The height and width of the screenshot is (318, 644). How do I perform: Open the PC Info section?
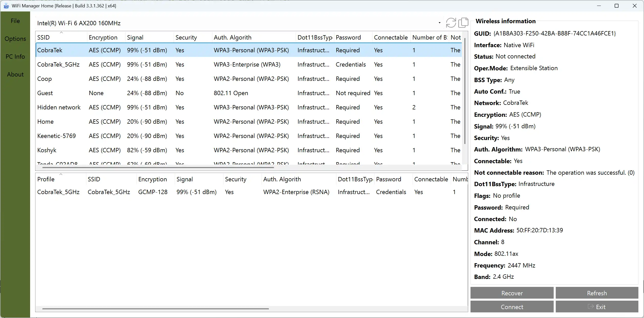(15, 57)
